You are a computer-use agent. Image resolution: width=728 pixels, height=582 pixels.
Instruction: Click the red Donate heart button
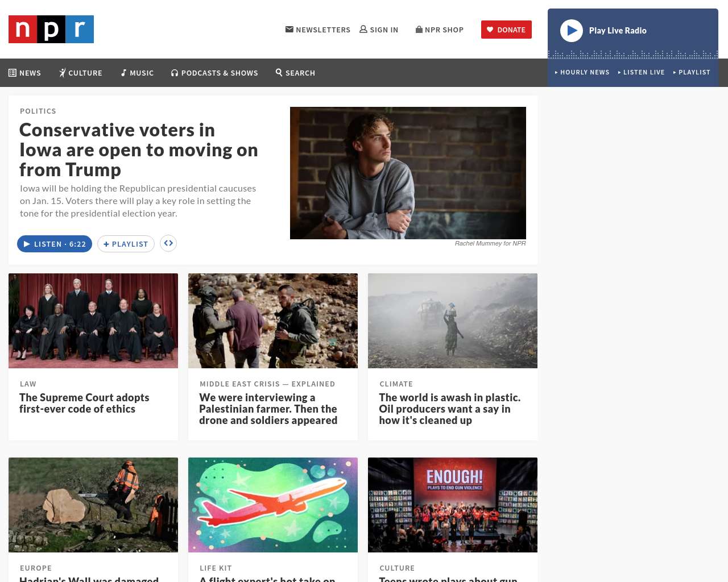coord(506,30)
